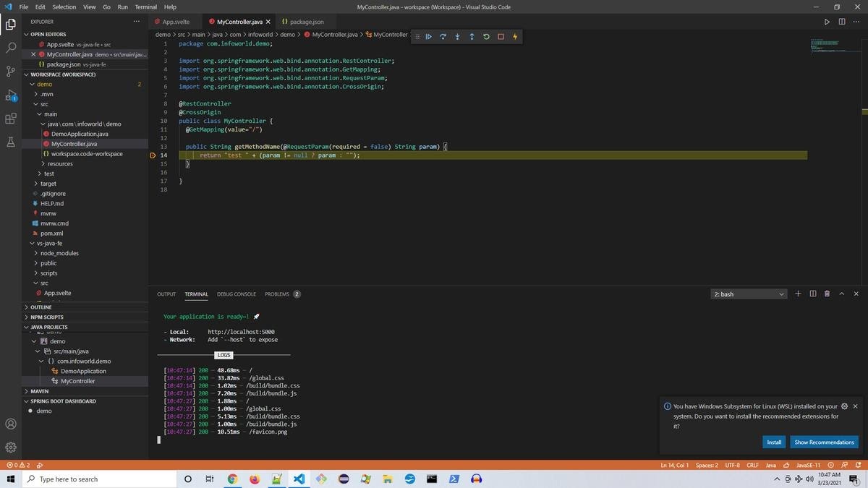Switch to the DEBUG CONSOLE tab

click(x=237, y=294)
